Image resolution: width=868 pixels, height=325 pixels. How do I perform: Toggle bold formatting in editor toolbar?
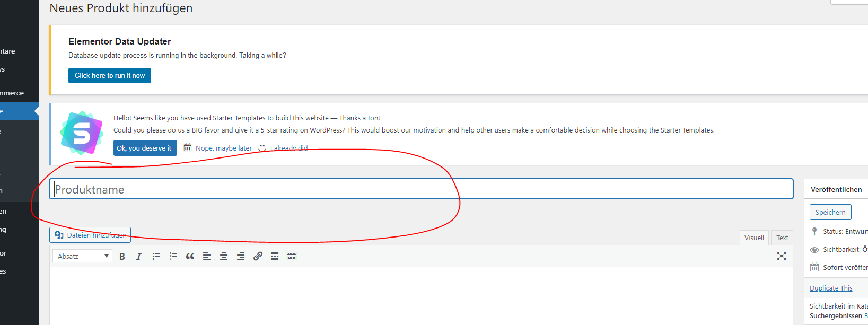tap(122, 257)
